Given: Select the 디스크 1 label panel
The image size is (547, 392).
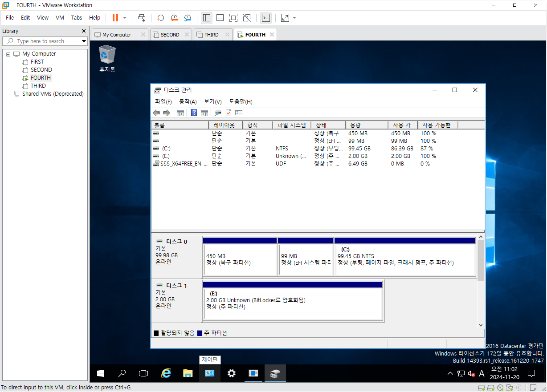Looking at the screenshot, I should point(177,300).
